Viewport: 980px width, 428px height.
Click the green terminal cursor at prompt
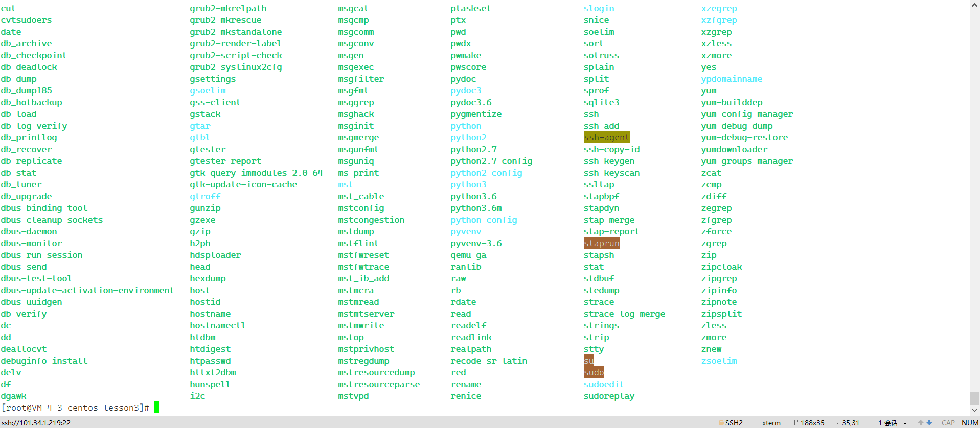(157, 407)
